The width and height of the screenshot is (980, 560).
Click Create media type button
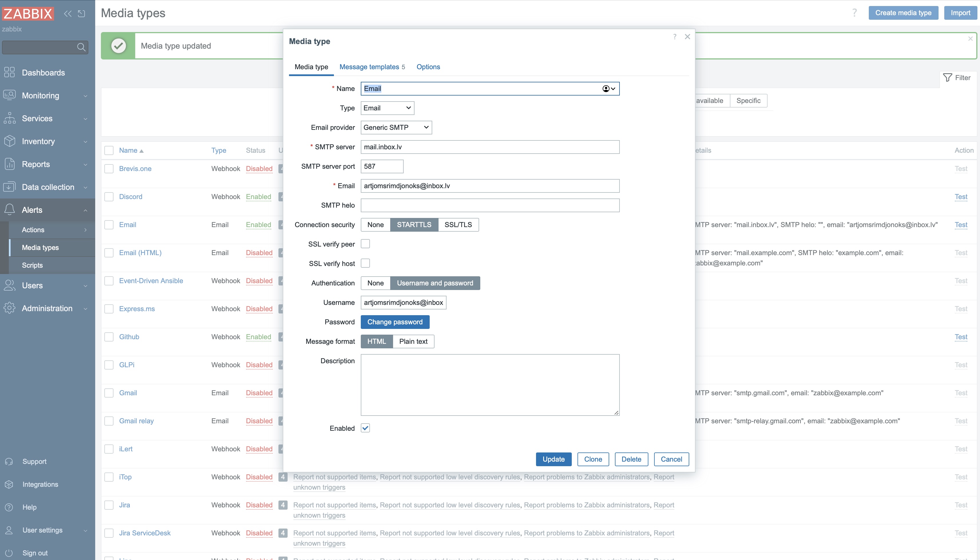tap(903, 13)
